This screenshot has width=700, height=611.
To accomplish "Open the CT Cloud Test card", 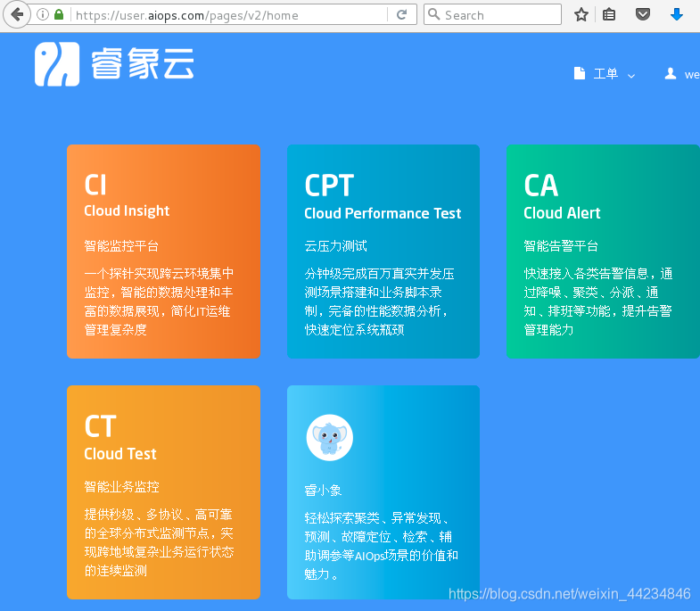I will [163, 492].
